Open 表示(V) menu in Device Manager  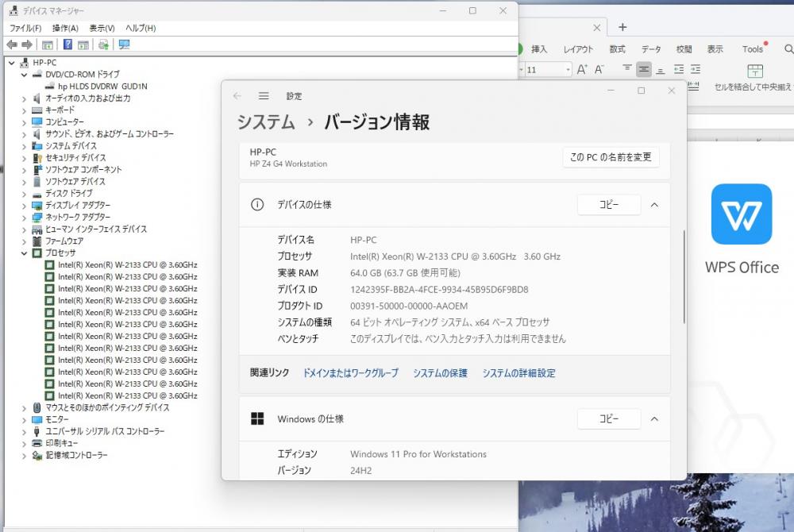tap(102, 28)
